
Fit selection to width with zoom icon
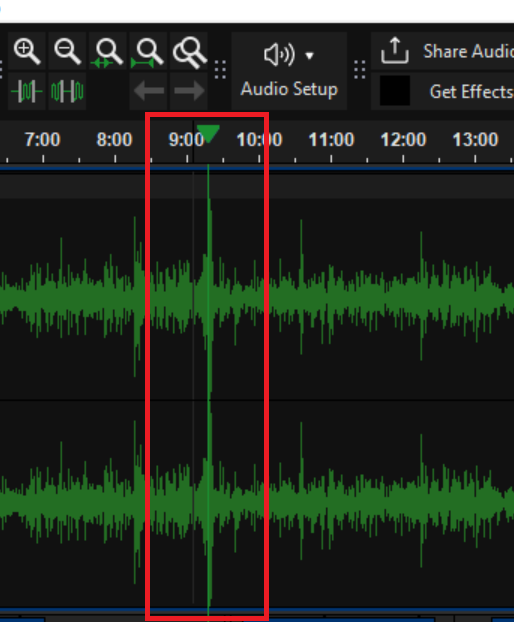pyautogui.click(x=107, y=52)
